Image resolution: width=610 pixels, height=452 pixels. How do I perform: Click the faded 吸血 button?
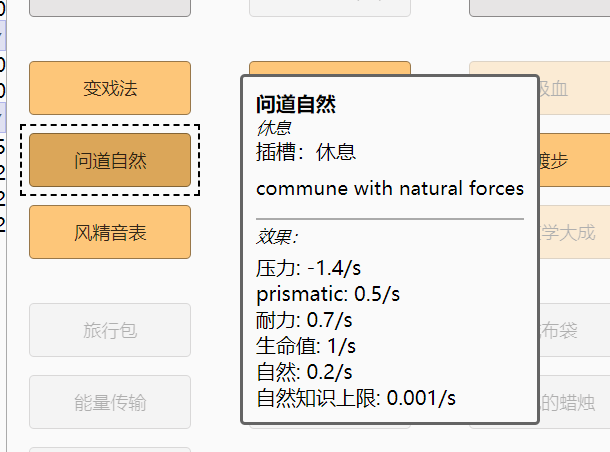click(x=572, y=88)
